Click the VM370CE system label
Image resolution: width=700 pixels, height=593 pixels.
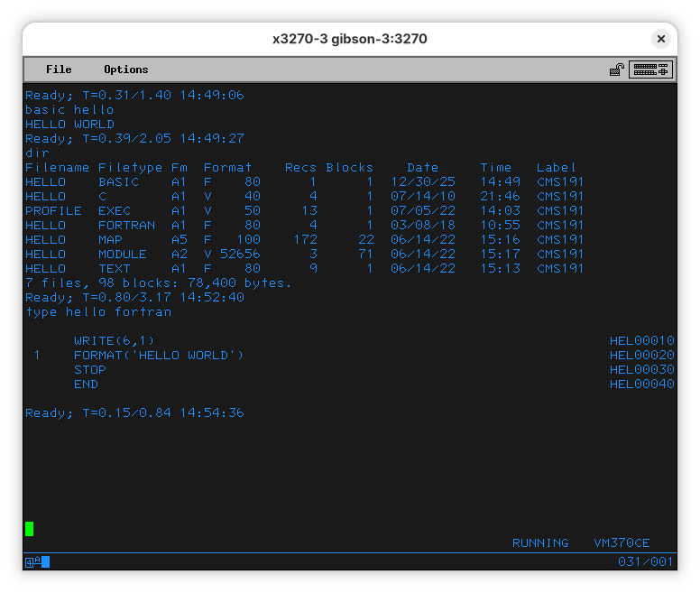pos(622,543)
